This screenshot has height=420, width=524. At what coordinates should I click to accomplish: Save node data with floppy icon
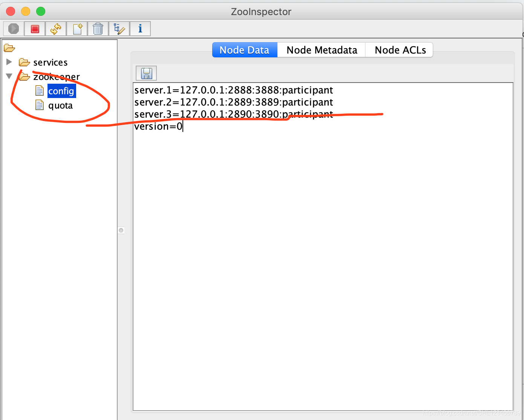pyautogui.click(x=146, y=73)
